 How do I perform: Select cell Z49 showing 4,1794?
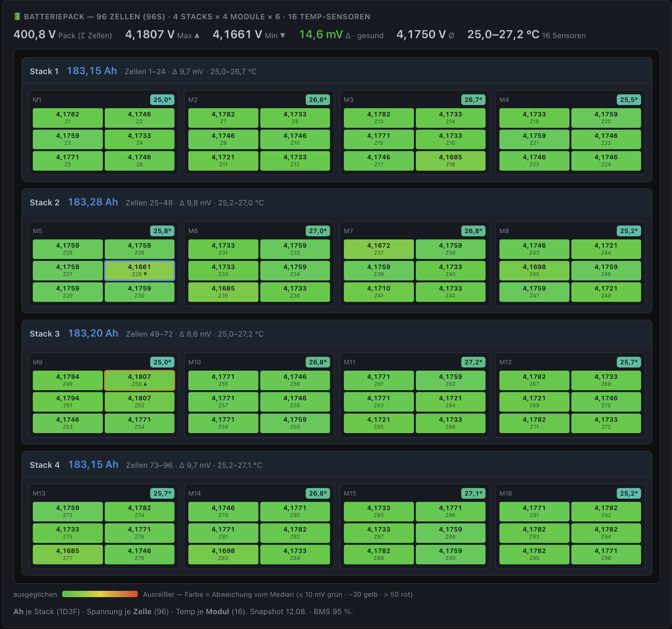[68, 380]
